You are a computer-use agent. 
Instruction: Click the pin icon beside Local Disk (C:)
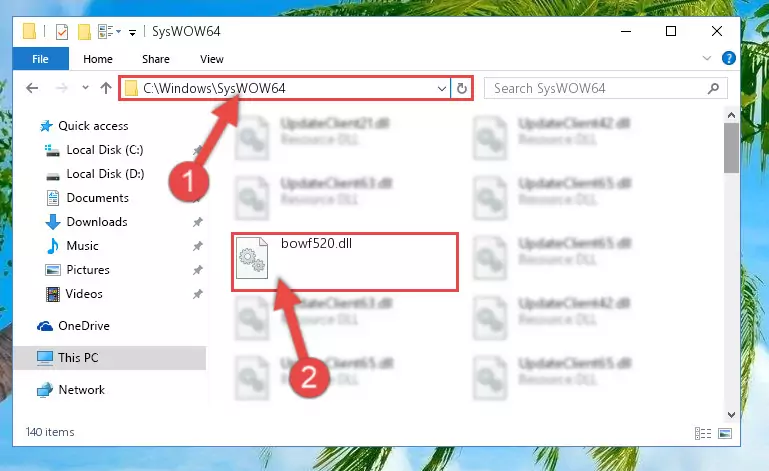[x=197, y=150]
